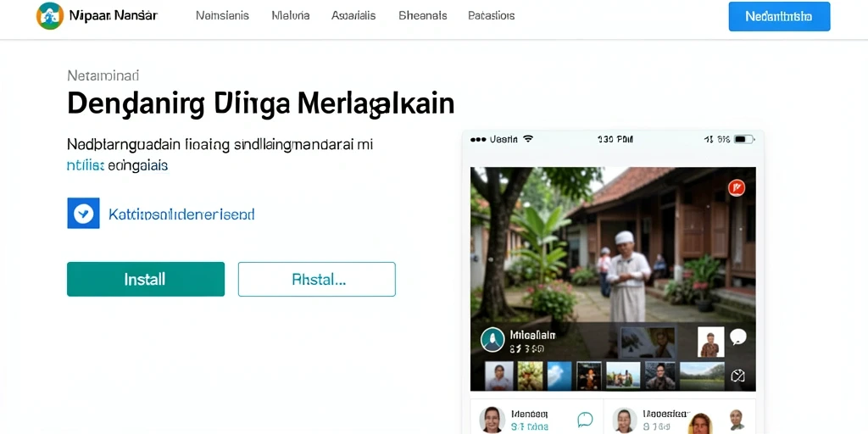Click the Wi-Fi icon in the phone status bar

coord(527,138)
